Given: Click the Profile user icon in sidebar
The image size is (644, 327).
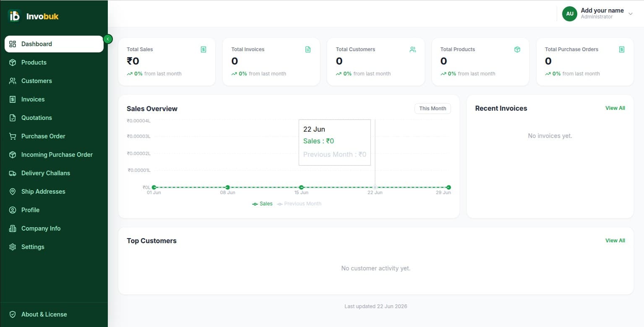Looking at the screenshot, I should coord(13,210).
